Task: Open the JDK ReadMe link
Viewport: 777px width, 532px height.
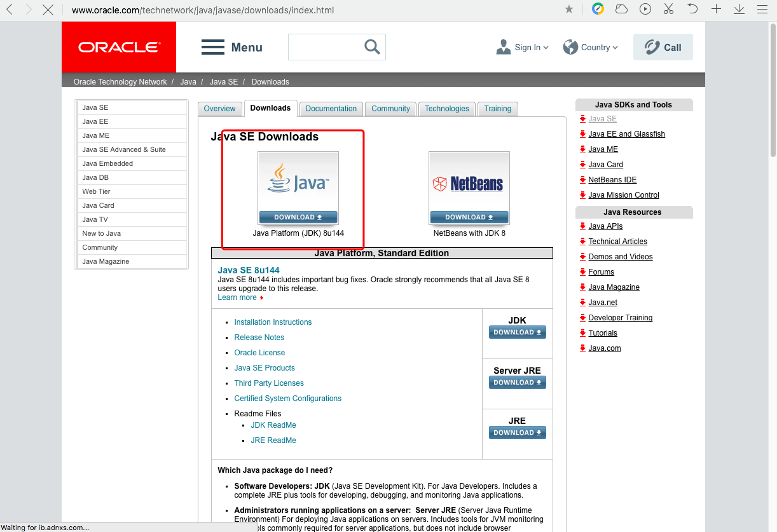Action: (273, 425)
